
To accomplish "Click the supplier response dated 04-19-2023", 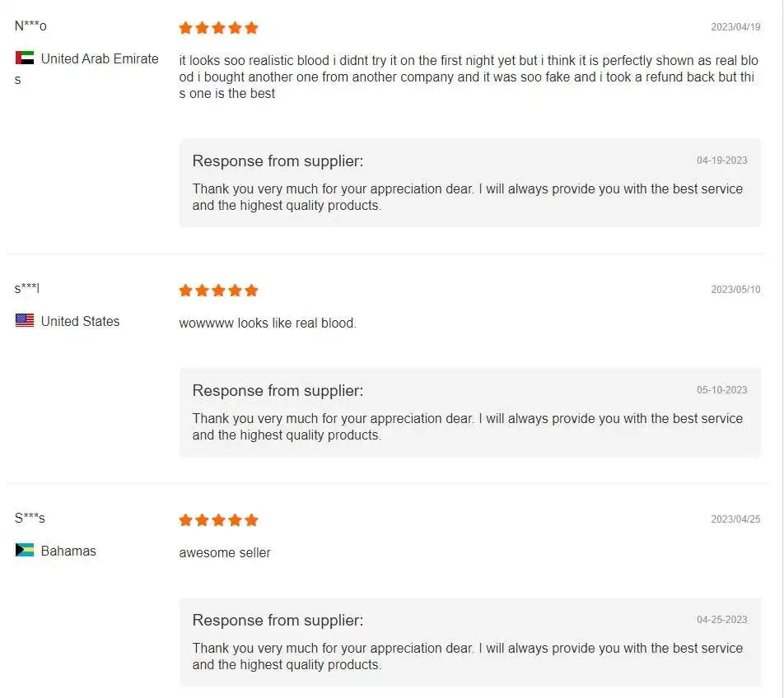I will pyautogui.click(x=468, y=197).
